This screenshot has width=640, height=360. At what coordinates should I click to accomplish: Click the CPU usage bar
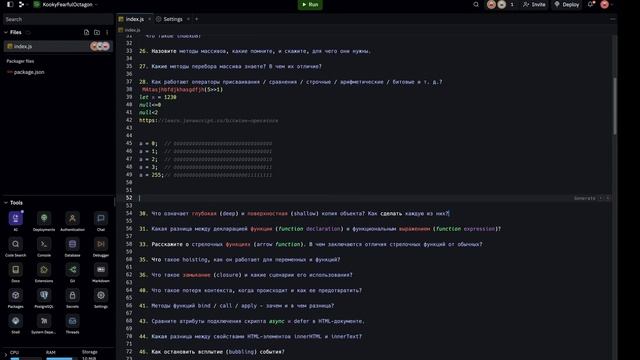[x=25, y=358]
